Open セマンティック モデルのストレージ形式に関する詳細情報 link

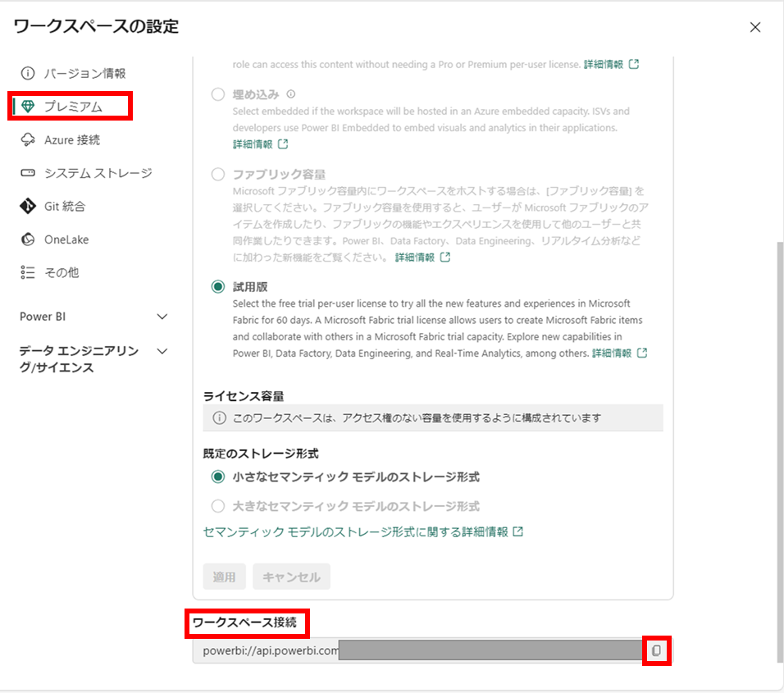click(x=363, y=532)
